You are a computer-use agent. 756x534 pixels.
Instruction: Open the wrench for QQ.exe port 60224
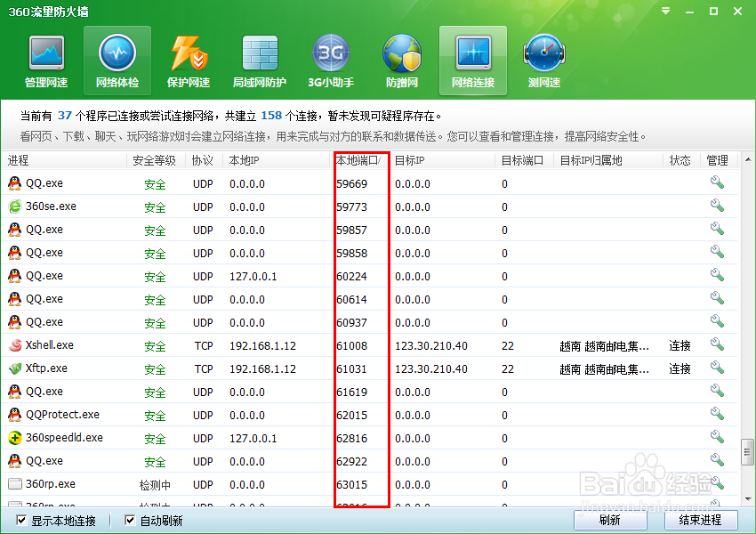pyautogui.click(x=717, y=275)
